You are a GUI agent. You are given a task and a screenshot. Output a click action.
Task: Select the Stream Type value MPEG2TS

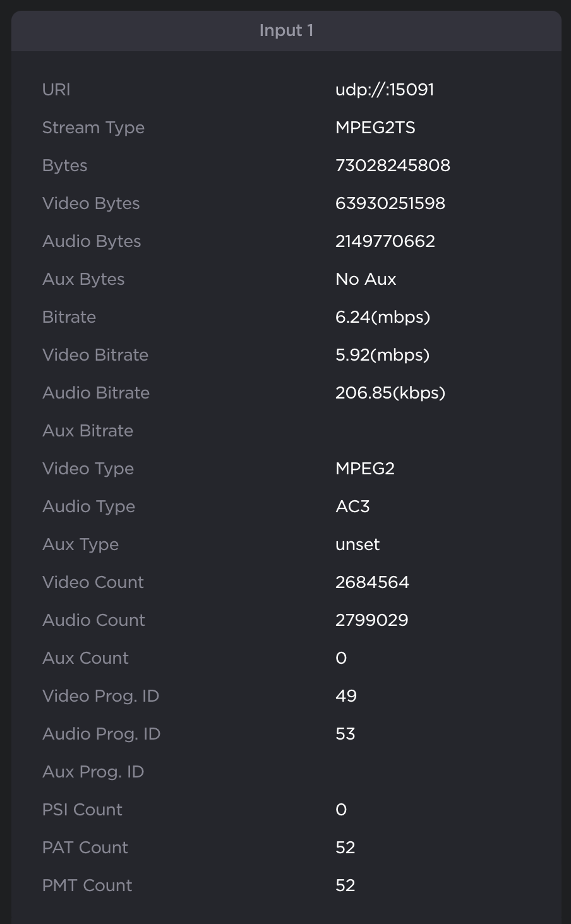(x=376, y=127)
